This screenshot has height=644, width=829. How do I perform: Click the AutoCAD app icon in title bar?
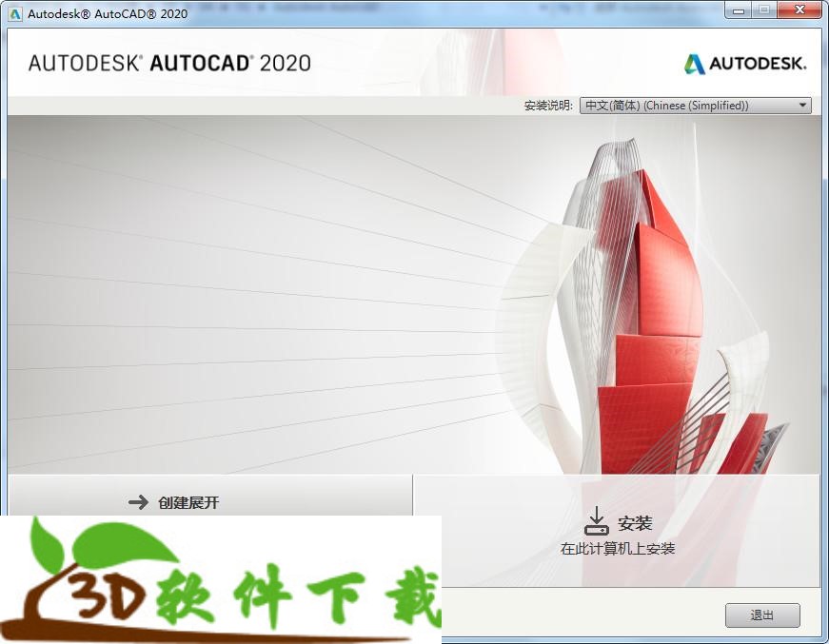tap(15, 13)
